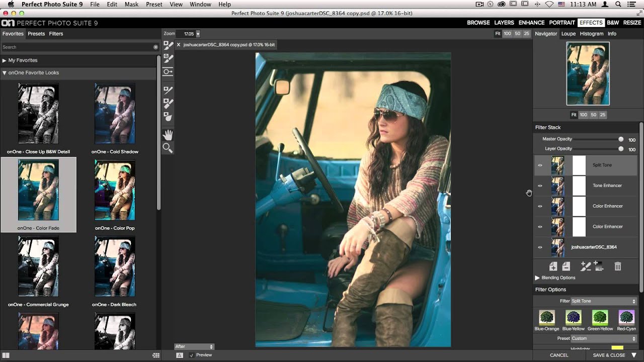Uncheck the Preview checkbox
Image resolution: width=644 pixels, height=362 pixels.
(191, 355)
